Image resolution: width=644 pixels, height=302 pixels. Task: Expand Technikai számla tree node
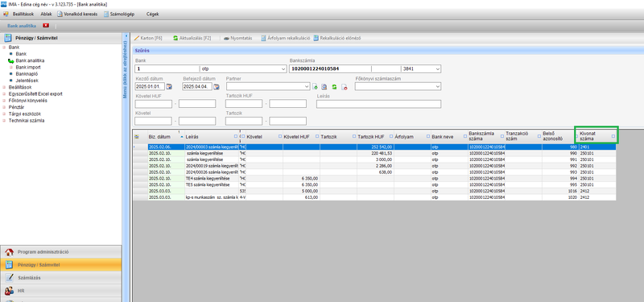pyautogui.click(x=4, y=121)
